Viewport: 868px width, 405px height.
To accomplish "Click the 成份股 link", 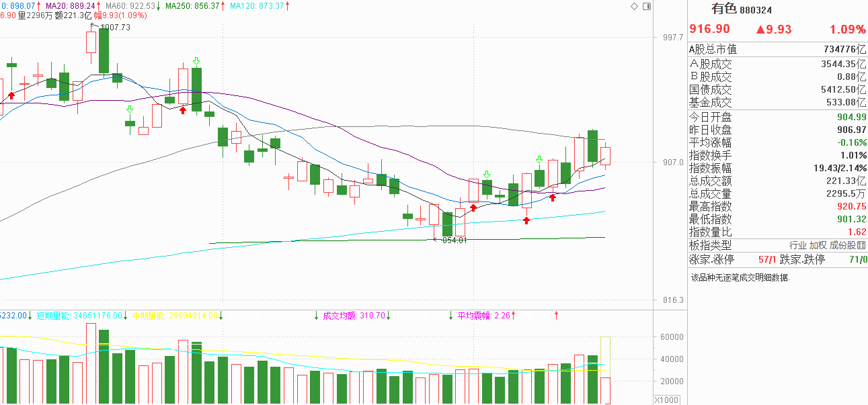I will point(842,246).
